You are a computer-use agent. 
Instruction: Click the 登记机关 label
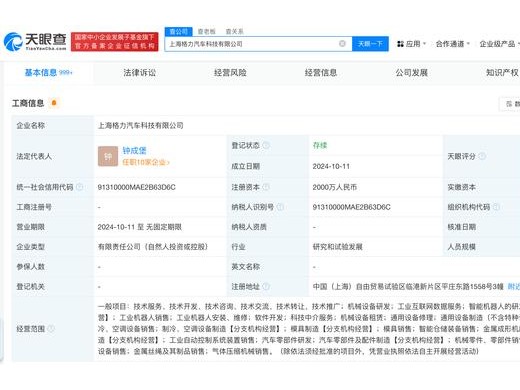tap(30, 286)
